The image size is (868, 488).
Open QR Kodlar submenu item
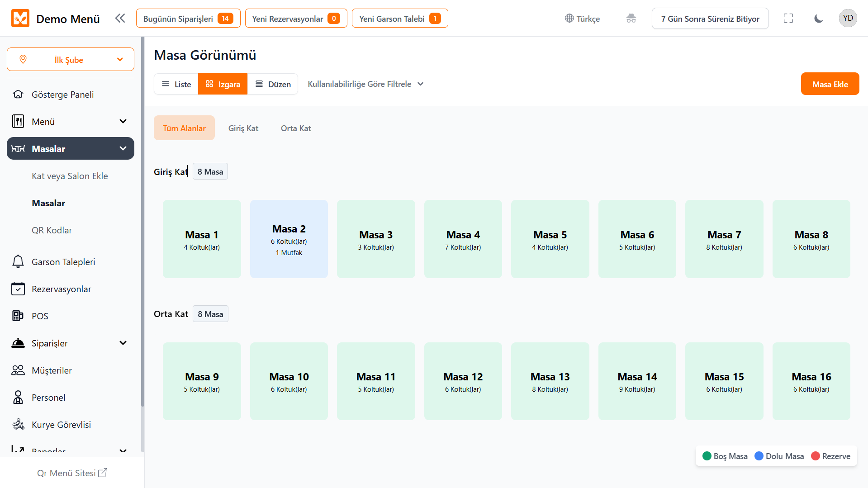point(52,230)
